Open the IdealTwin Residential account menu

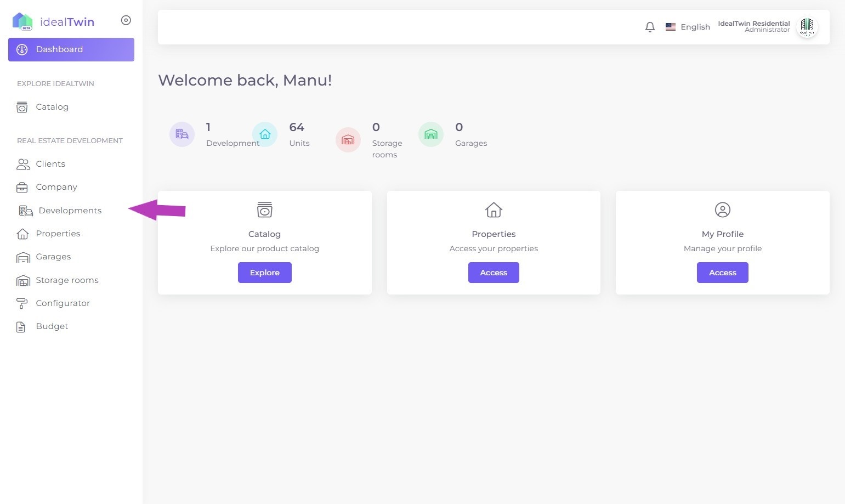(x=753, y=26)
